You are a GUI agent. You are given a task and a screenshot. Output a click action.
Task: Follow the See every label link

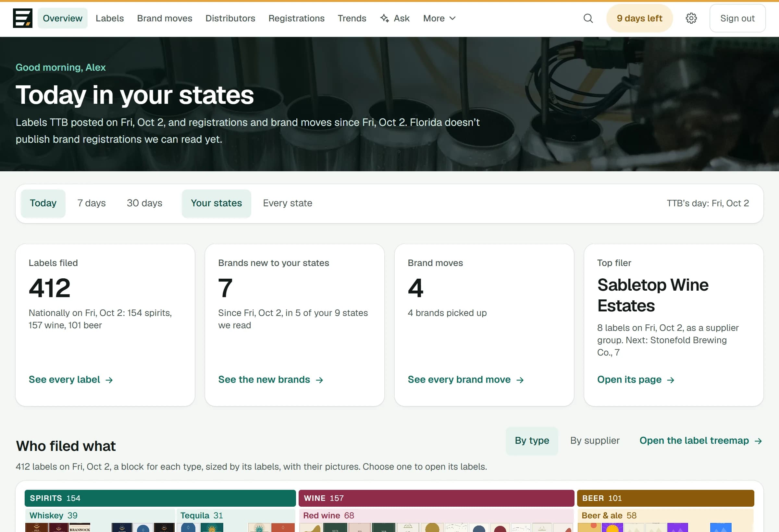click(71, 379)
